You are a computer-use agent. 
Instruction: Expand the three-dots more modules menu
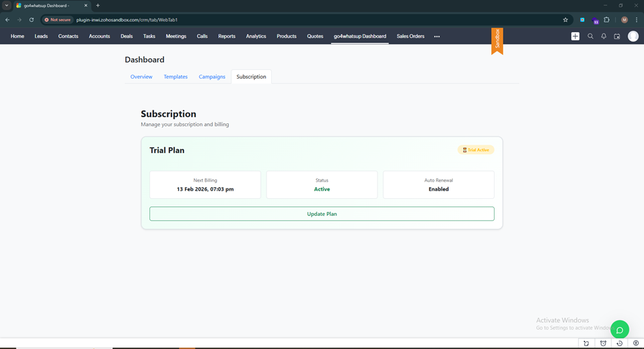(436, 36)
